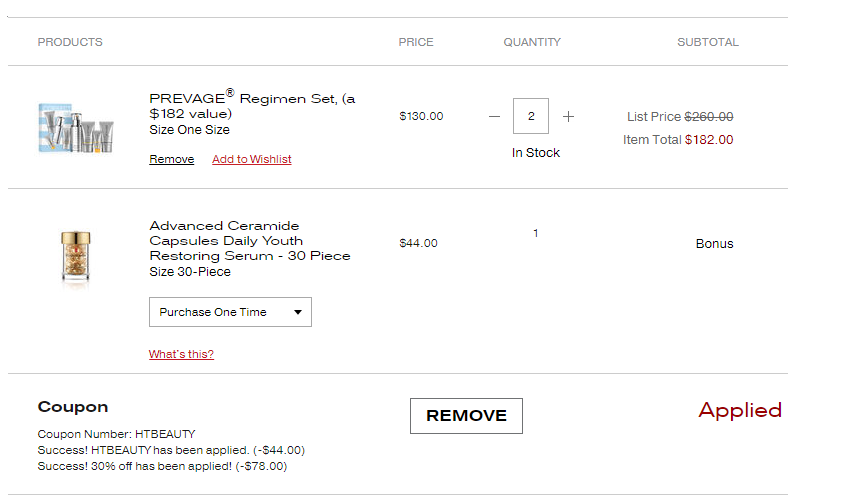848x504 pixels.
Task: Click the Bonus subtotal label
Action: point(714,244)
